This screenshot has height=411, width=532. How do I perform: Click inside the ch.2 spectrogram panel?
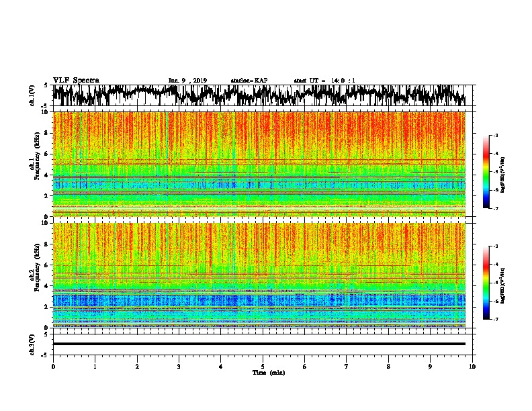coord(259,275)
